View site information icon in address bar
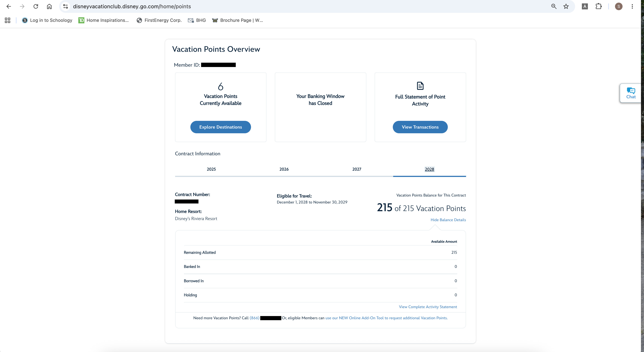 tap(66, 7)
